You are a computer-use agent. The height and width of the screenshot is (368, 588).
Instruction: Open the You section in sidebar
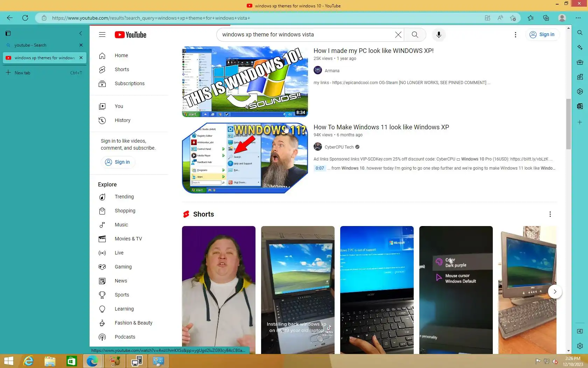pyautogui.click(x=129, y=106)
